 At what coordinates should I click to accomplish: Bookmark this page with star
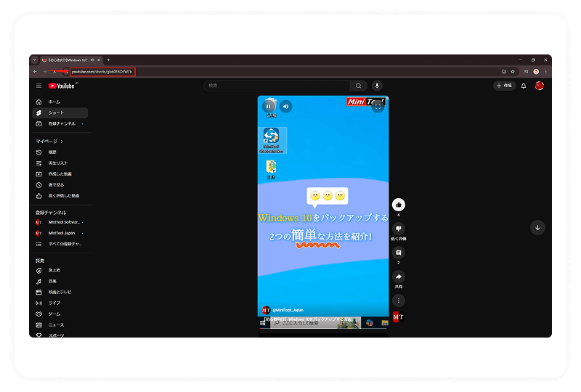click(513, 72)
